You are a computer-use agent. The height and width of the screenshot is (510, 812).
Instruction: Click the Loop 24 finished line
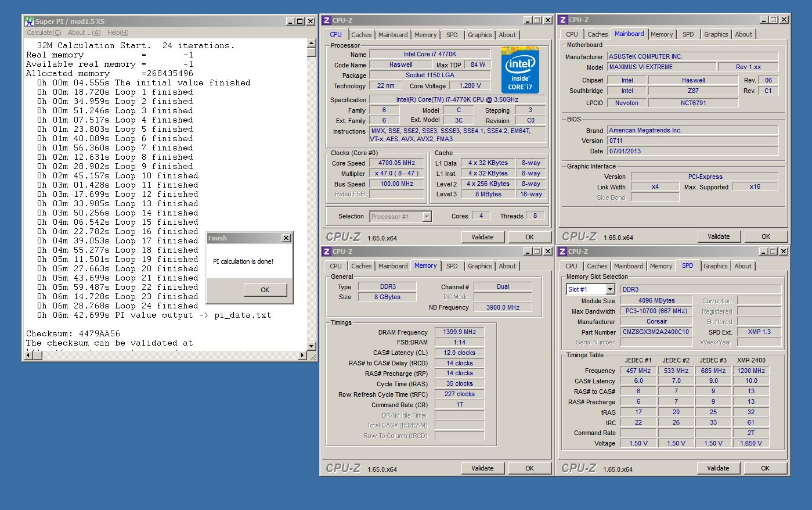tap(118, 306)
